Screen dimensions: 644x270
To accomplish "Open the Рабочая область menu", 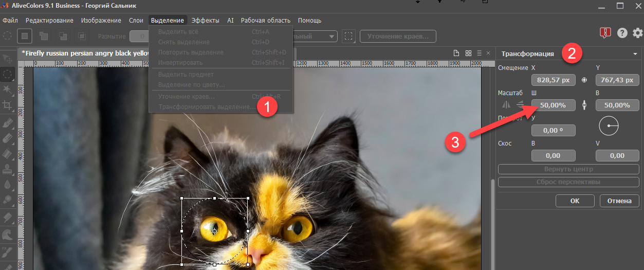I will coord(266,21).
